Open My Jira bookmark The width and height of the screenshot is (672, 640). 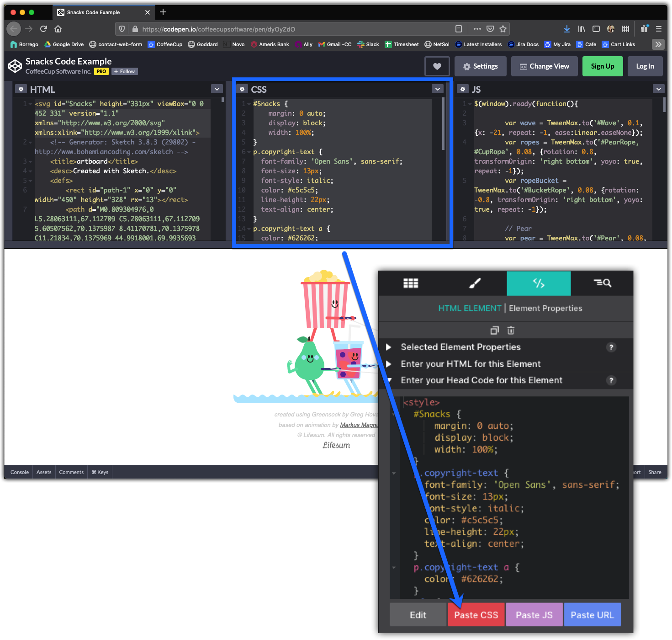(x=557, y=44)
